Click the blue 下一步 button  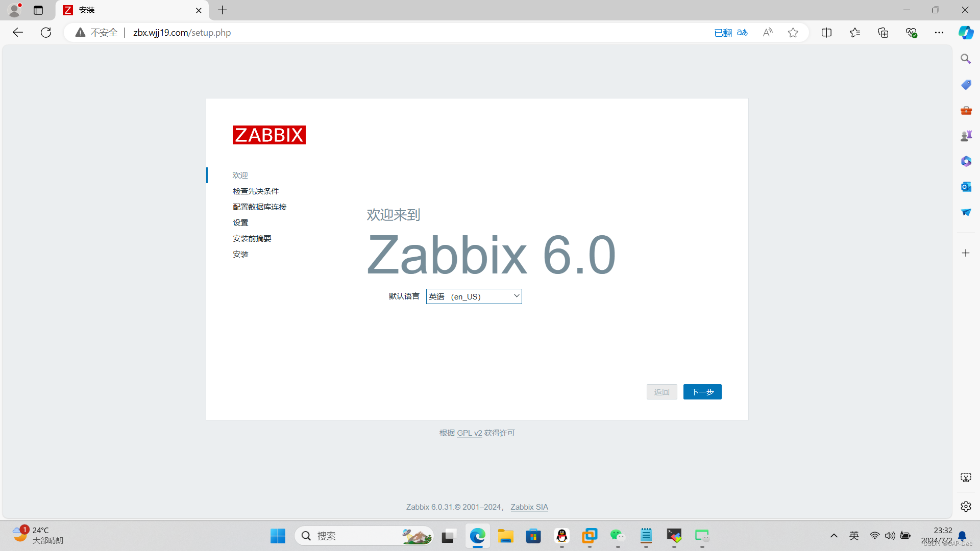(702, 392)
